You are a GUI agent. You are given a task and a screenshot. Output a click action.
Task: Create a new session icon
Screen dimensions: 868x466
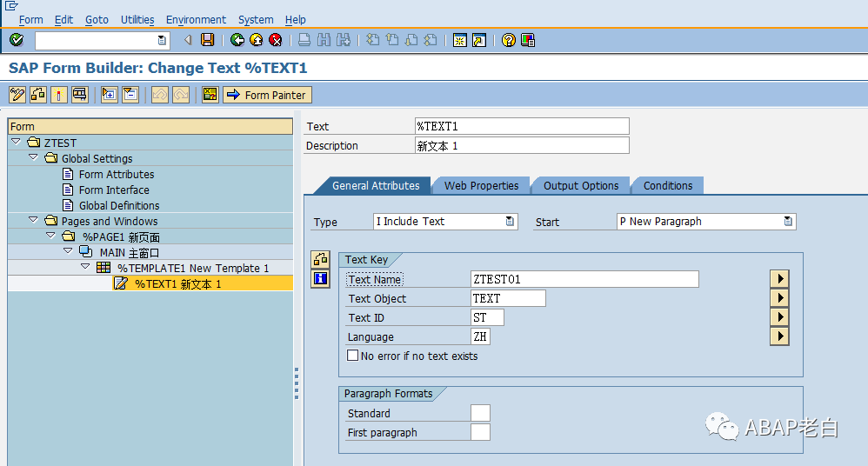(x=460, y=40)
